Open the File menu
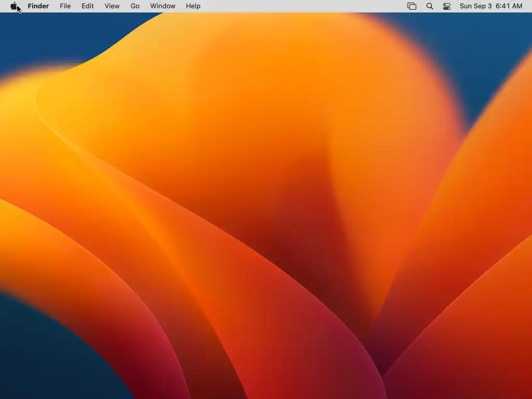Image resolution: width=532 pixels, height=399 pixels. tap(65, 6)
